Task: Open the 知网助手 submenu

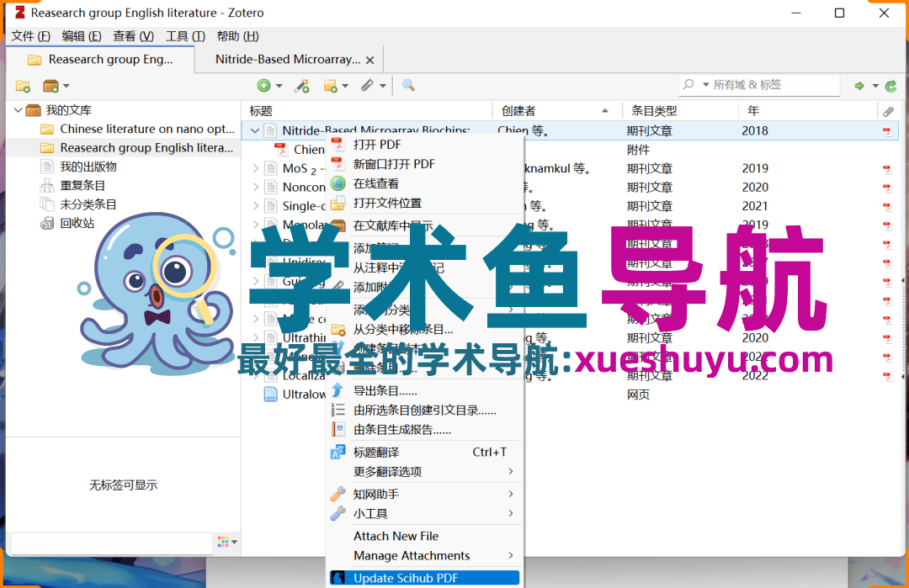Action: (425, 494)
